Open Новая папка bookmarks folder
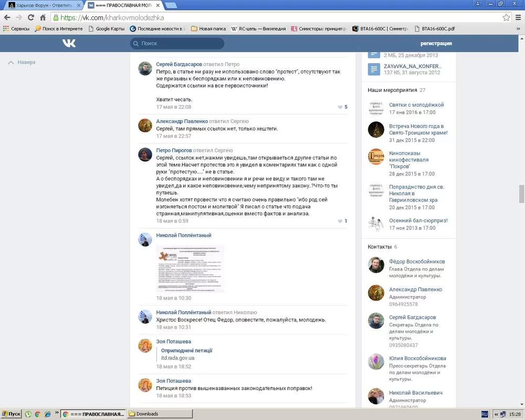Image resolution: width=525 pixels, height=420 pixels. point(208,29)
